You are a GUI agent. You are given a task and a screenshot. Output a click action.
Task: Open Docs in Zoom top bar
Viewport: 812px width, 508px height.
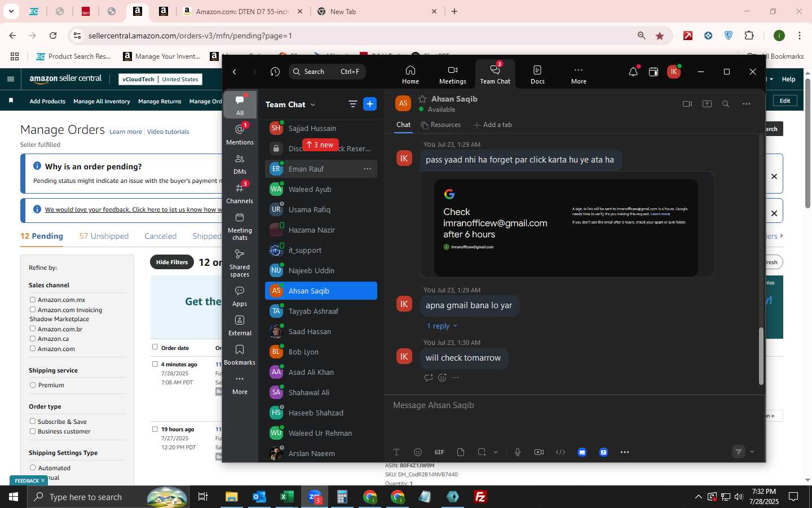[537, 75]
